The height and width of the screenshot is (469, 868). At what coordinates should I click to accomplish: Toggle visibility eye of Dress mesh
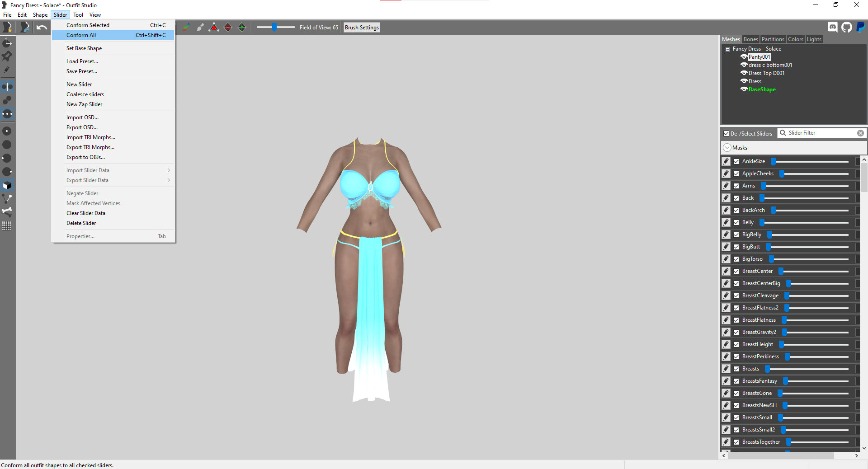pyautogui.click(x=744, y=81)
